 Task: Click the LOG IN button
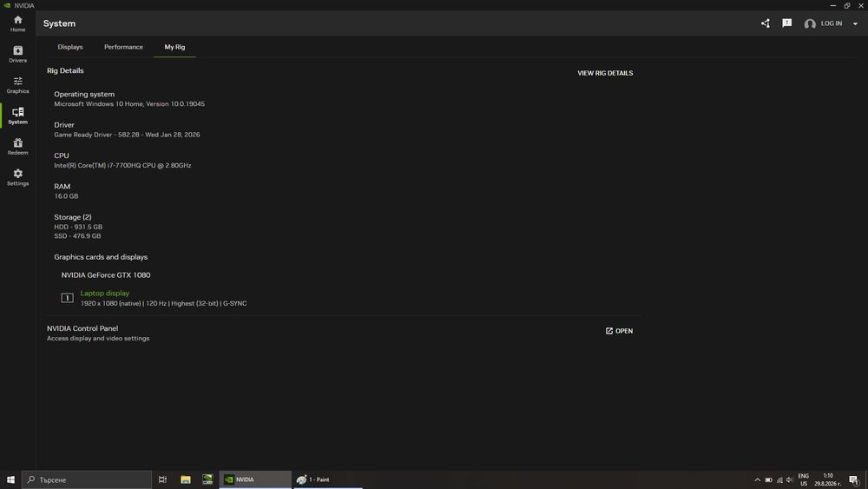(x=831, y=23)
